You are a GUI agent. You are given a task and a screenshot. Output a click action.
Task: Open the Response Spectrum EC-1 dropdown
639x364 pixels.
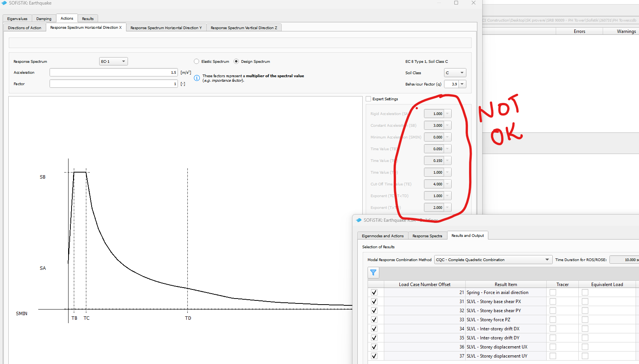[114, 61]
